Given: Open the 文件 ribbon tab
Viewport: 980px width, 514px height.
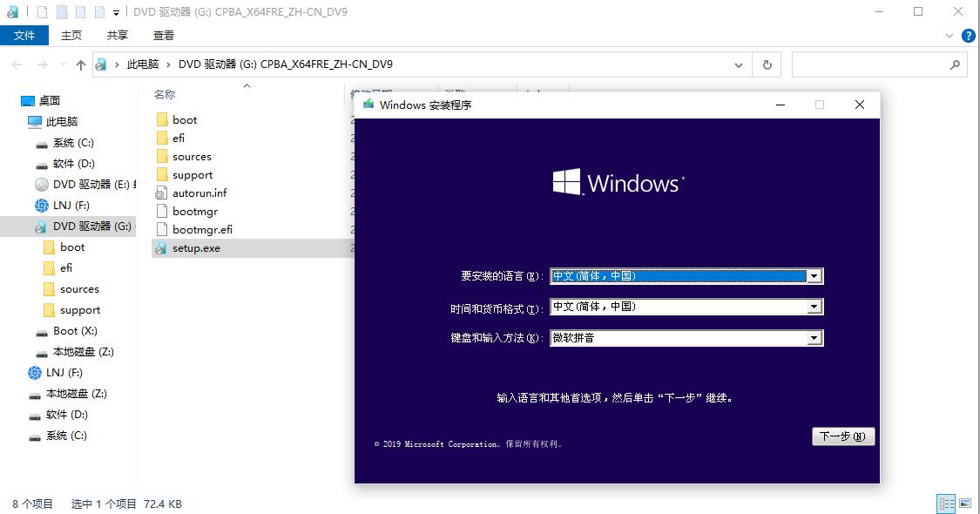Looking at the screenshot, I should tap(24, 36).
